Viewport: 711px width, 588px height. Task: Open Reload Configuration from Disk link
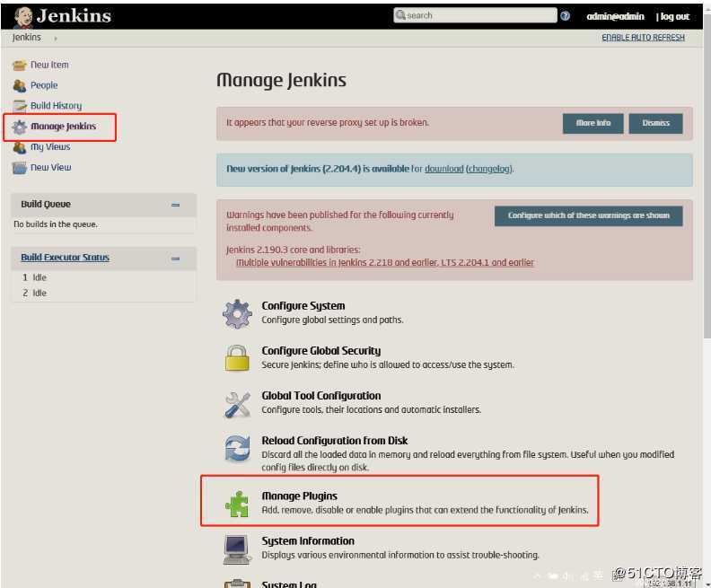(335, 441)
